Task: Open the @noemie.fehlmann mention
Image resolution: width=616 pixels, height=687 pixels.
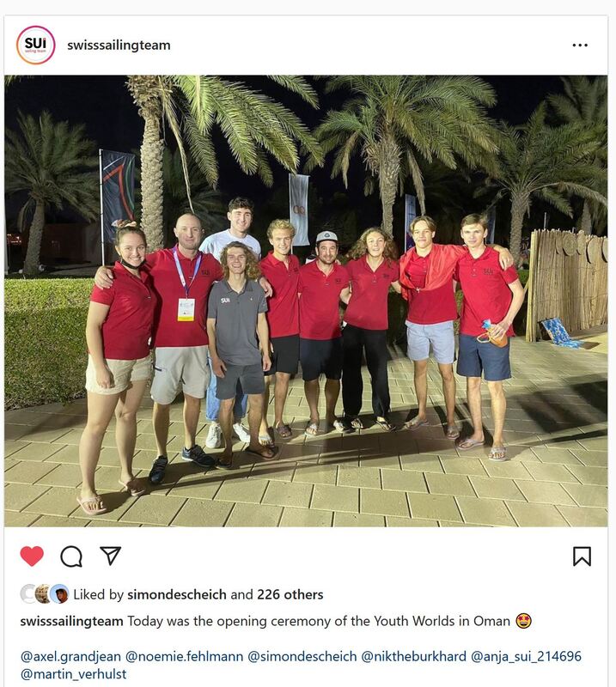Action: (184, 656)
